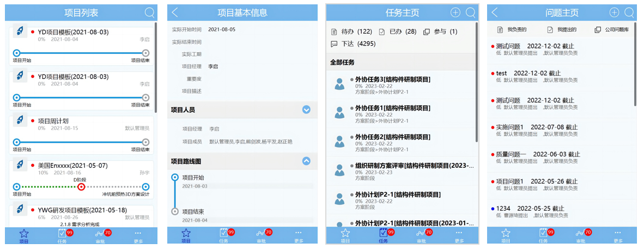The height and width of the screenshot is (249, 644).
Task: Click the 全部任务 section header
Action: (401, 63)
